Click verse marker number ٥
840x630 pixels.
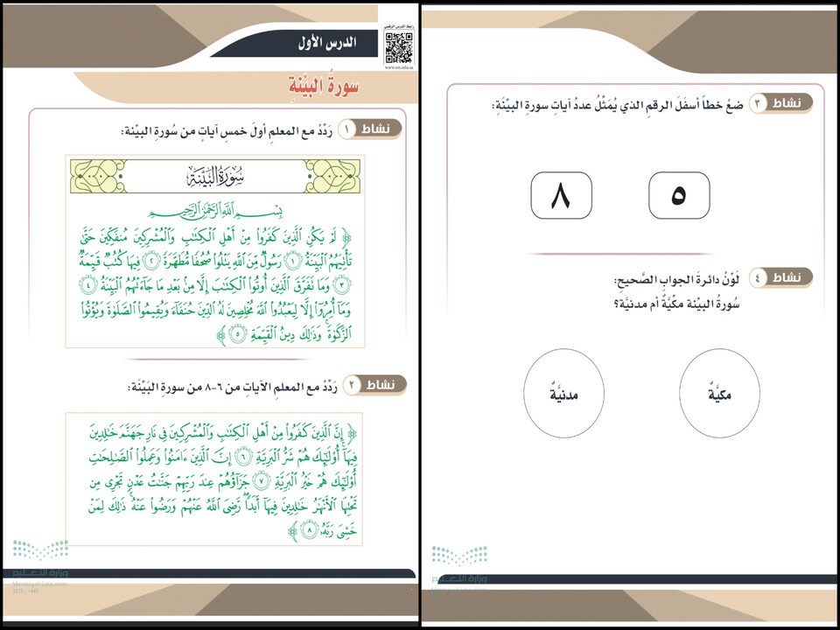point(238,335)
